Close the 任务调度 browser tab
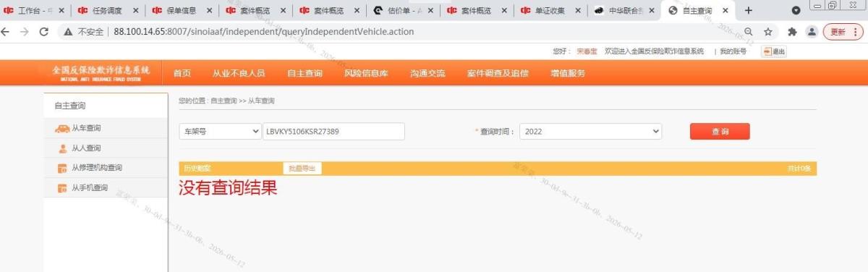This screenshot has height=272, width=868. [x=135, y=10]
